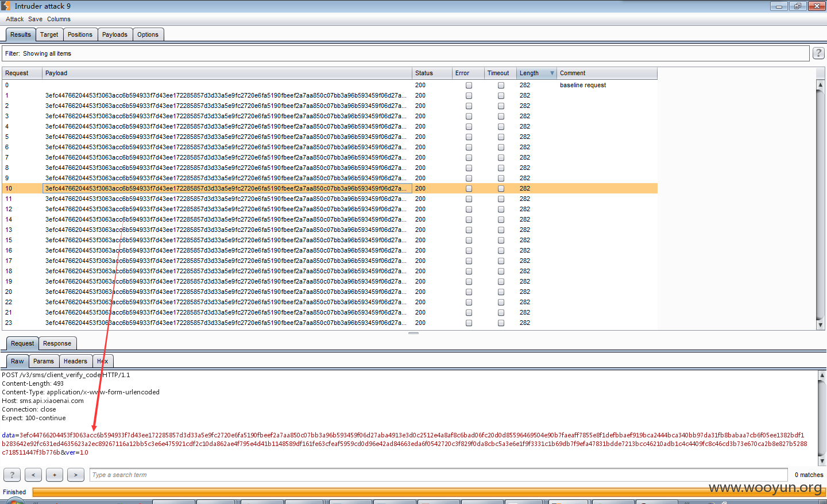Toggle Error checkbox for request 15

(469, 240)
